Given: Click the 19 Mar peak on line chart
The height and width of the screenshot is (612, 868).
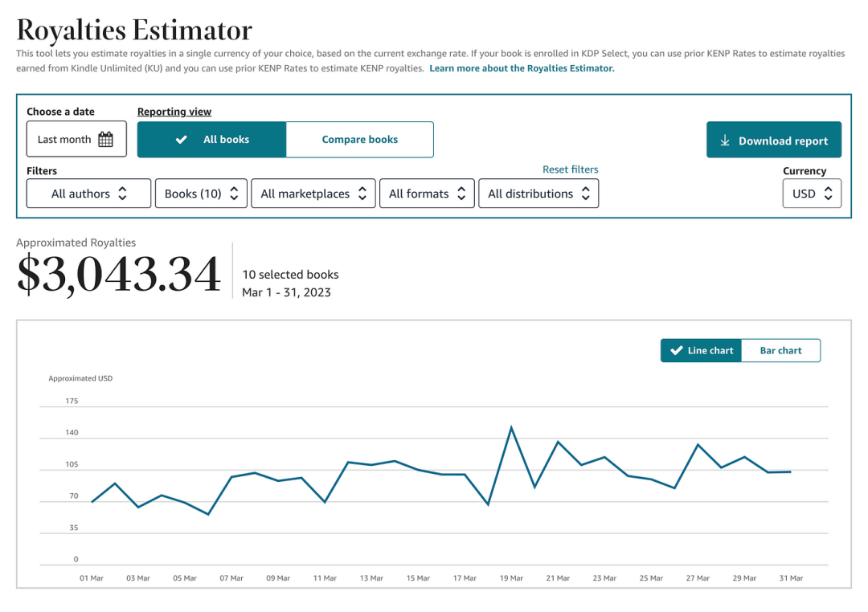Looking at the screenshot, I should tap(511, 427).
